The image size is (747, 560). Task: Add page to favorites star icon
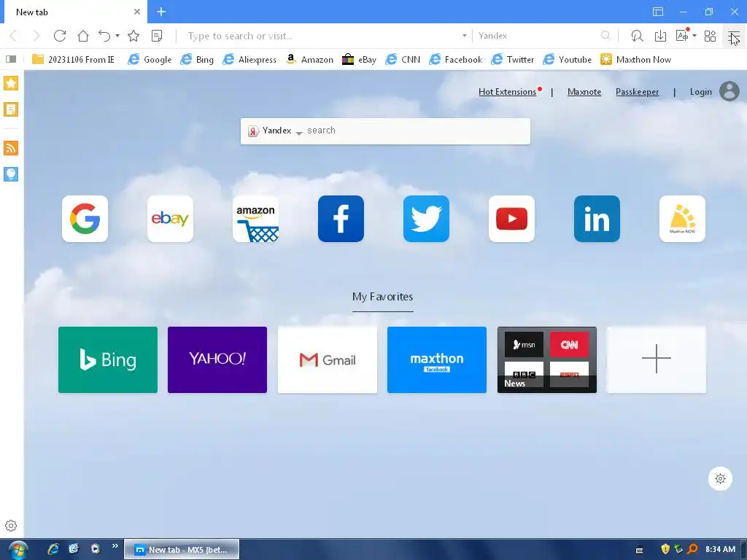(133, 36)
